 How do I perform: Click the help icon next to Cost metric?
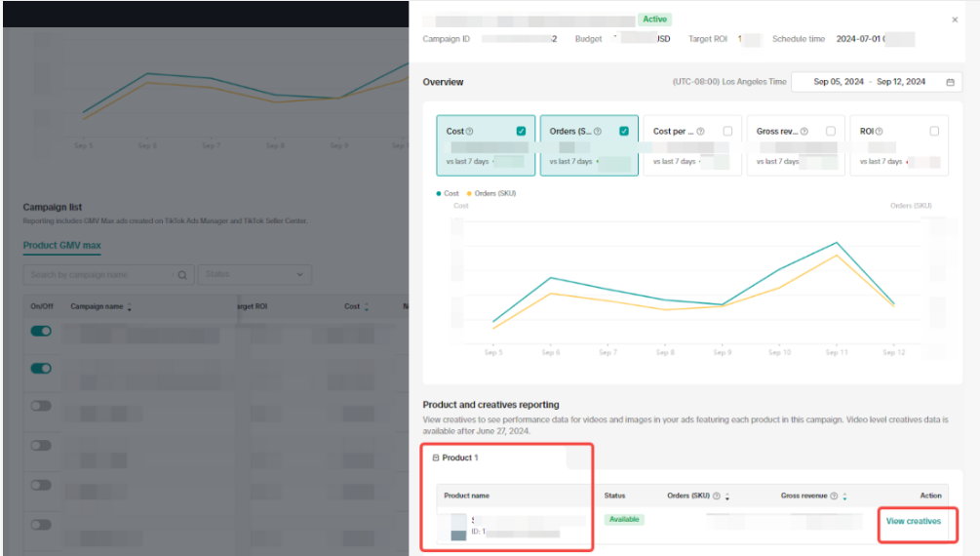pos(470,132)
